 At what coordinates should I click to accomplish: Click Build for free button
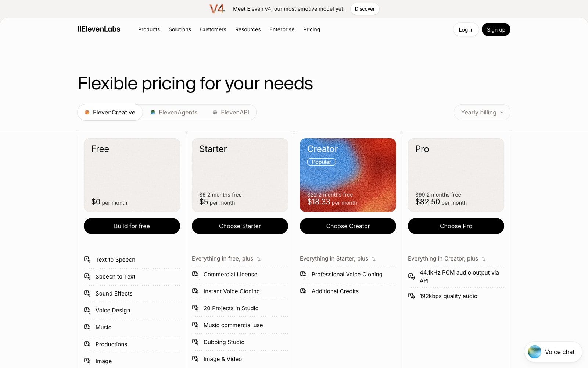(132, 226)
